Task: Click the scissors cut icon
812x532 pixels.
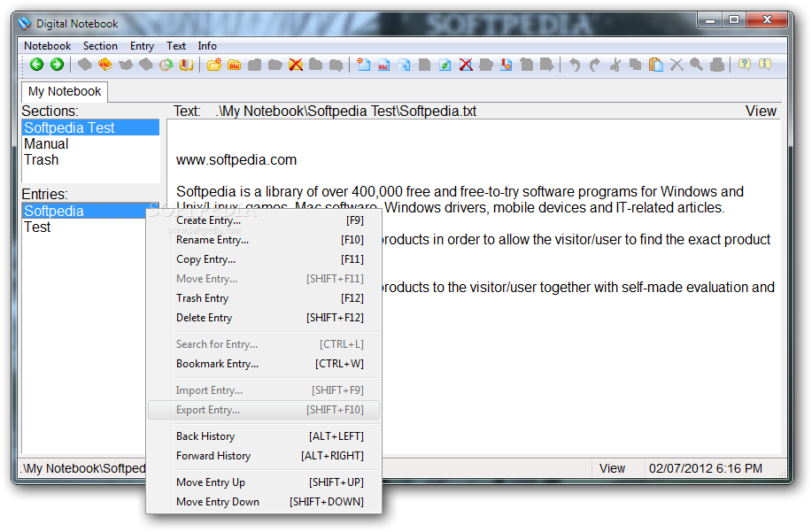Action: [x=615, y=66]
